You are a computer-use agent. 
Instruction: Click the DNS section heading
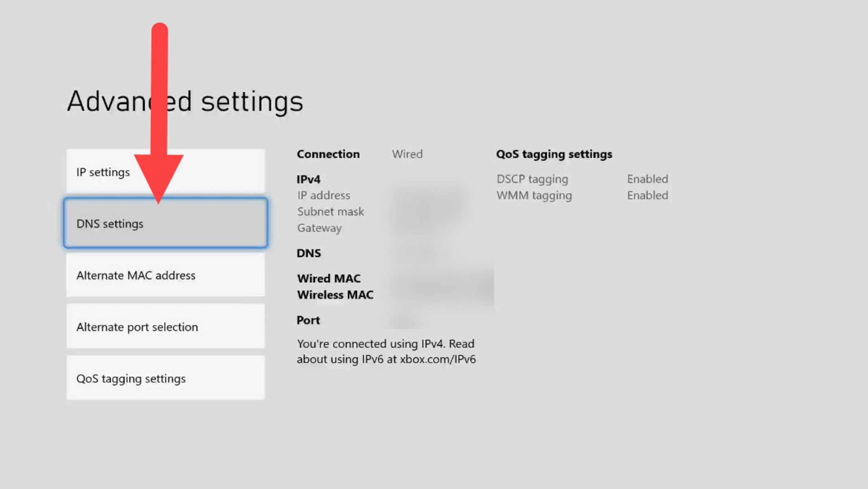tap(309, 253)
